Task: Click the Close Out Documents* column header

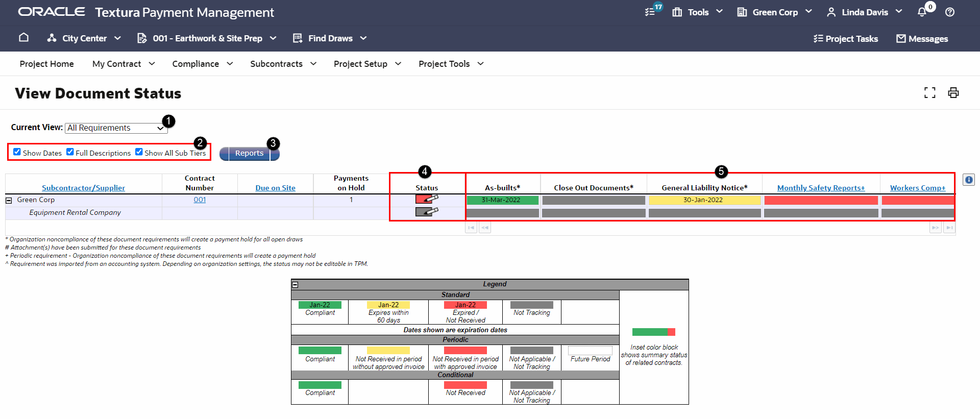Action: coord(594,188)
